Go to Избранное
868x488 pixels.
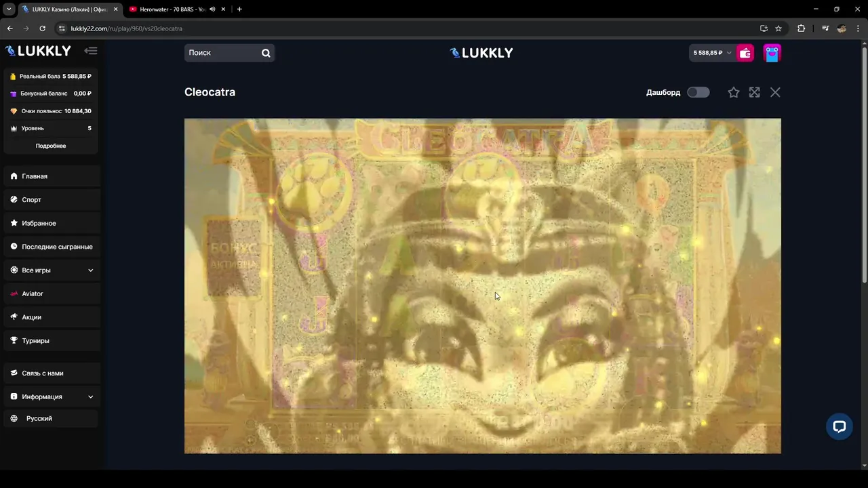click(52, 223)
